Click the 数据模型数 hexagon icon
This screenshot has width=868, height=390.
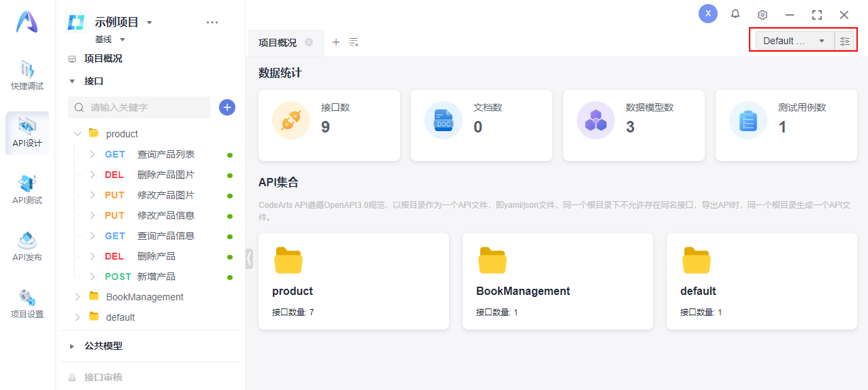point(596,120)
